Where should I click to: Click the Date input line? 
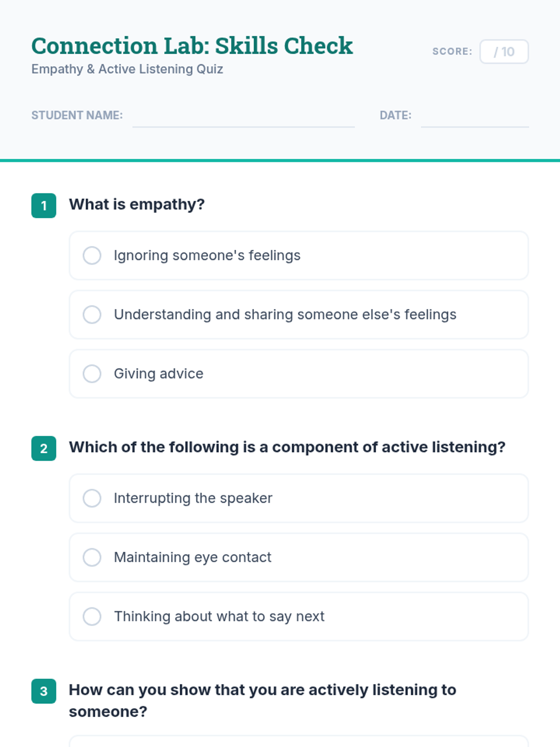point(475,119)
